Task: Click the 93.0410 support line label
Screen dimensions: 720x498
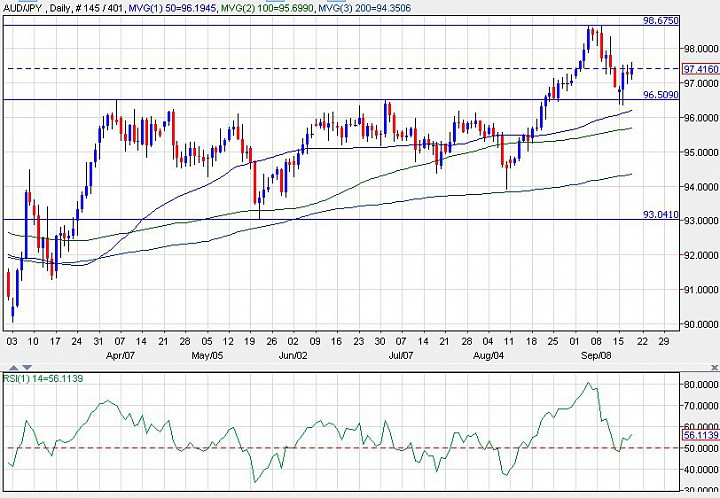Action: click(660, 214)
